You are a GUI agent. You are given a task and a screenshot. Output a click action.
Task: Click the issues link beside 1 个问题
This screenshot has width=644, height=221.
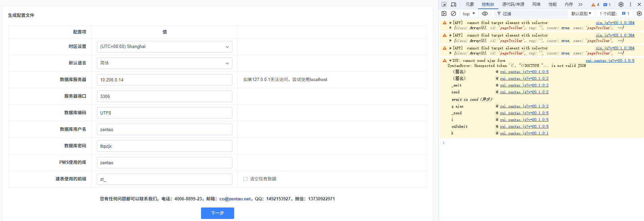coord(625,14)
